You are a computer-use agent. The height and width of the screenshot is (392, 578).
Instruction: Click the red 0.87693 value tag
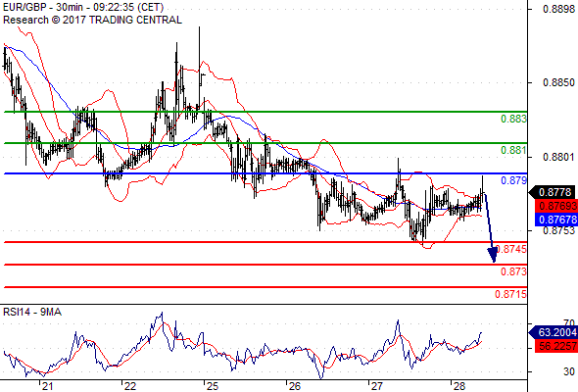[555, 206]
